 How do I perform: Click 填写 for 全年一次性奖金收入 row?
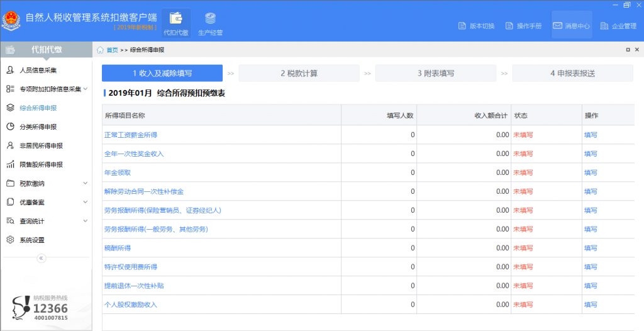[591, 154]
